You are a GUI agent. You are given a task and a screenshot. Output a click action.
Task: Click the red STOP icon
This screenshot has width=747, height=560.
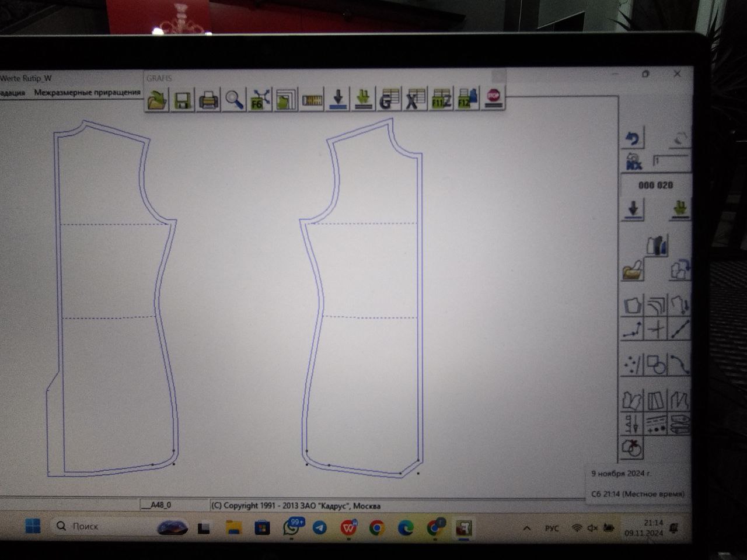click(494, 97)
